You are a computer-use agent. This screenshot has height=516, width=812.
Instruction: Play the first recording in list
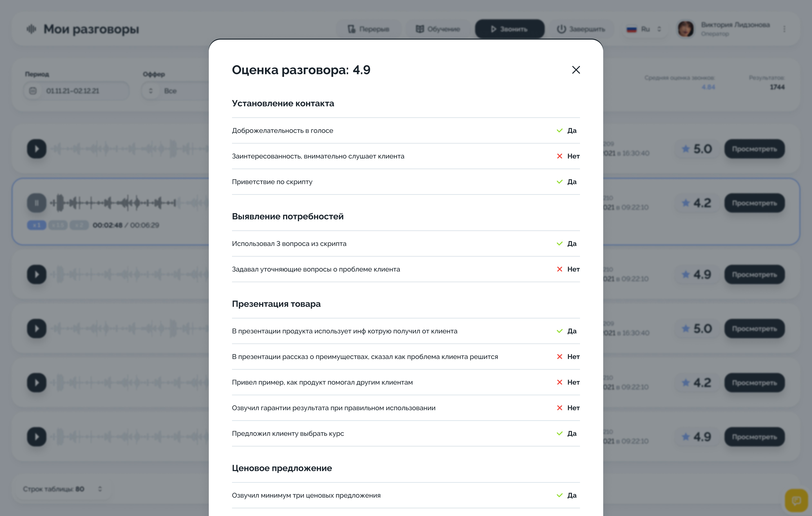(36, 149)
